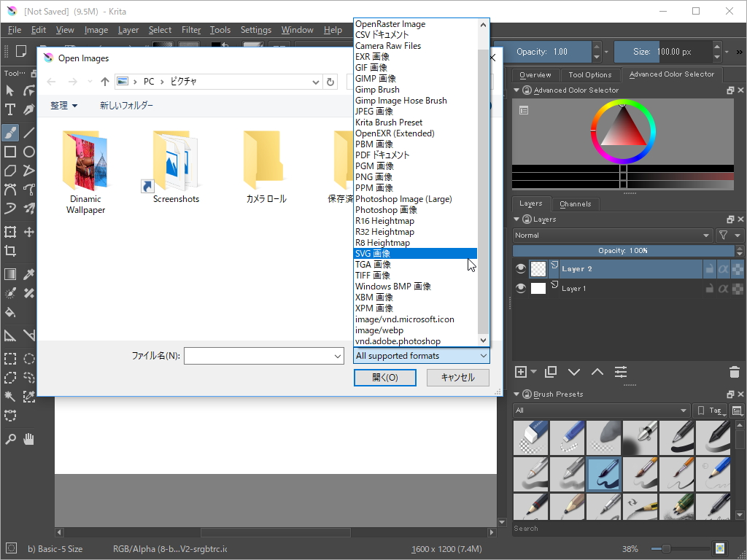
Task: Open address bar path history dropdown
Action: click(315, 82)
